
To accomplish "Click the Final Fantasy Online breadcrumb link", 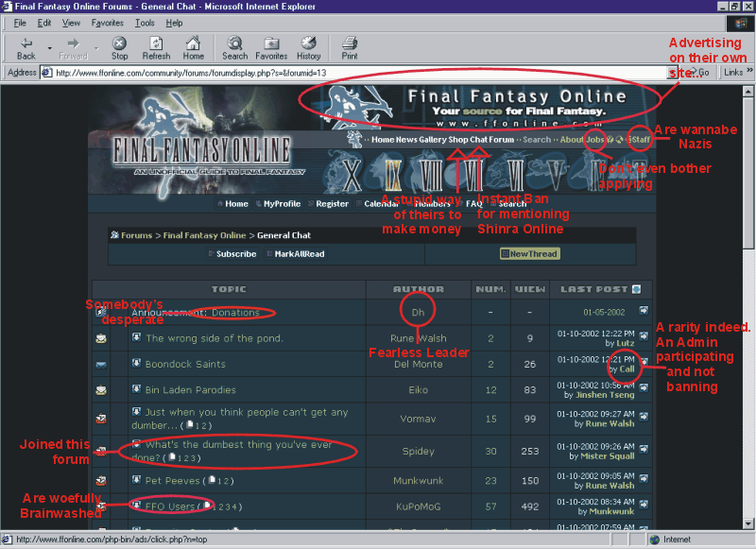I will pos(204,235).
